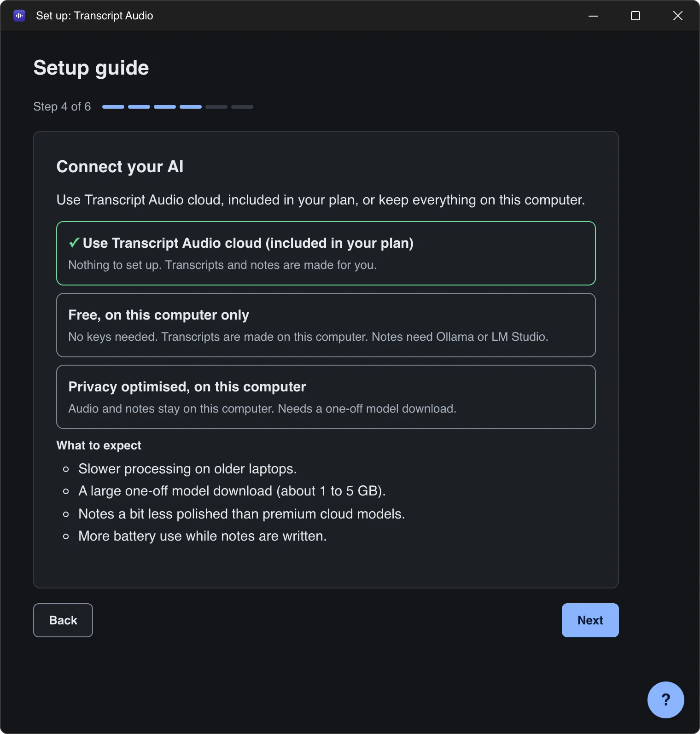Viewport: 700px width, 734px height.
Task: Click the Setup guide heading
Action: point(91,68)
